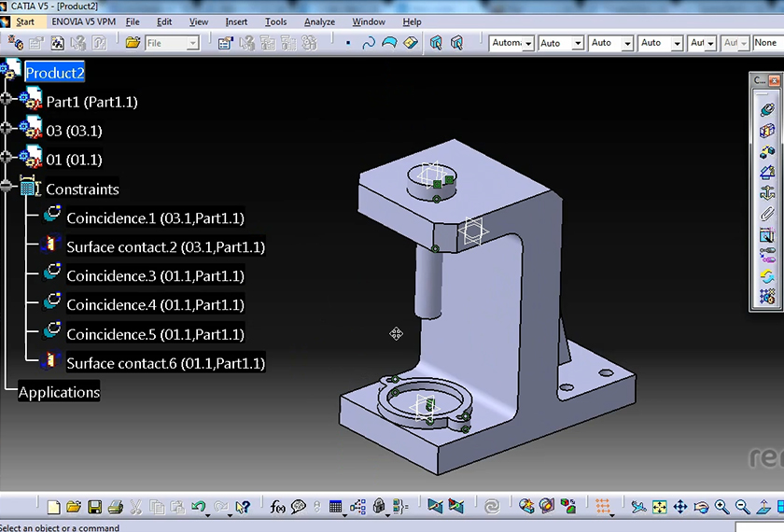Viewport: 784px width, 532px height.
Task: Collapse the Constraints tree node
Action: tap(7, 186)
